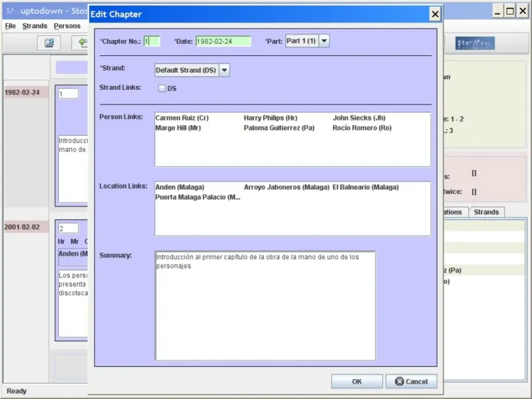532x399 pixels.
Task: Select Arroyo Jaboneros (Malaga) location
Action: pos(287,187)
